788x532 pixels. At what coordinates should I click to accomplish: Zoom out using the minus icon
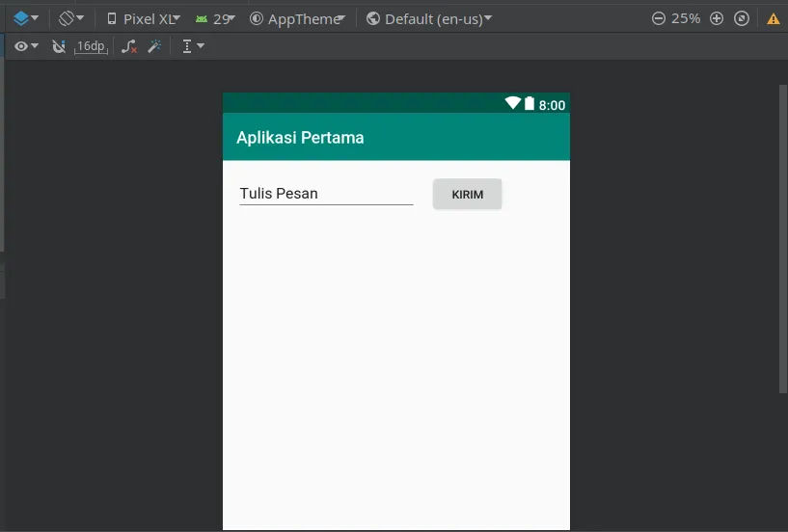tap(659, 19)
